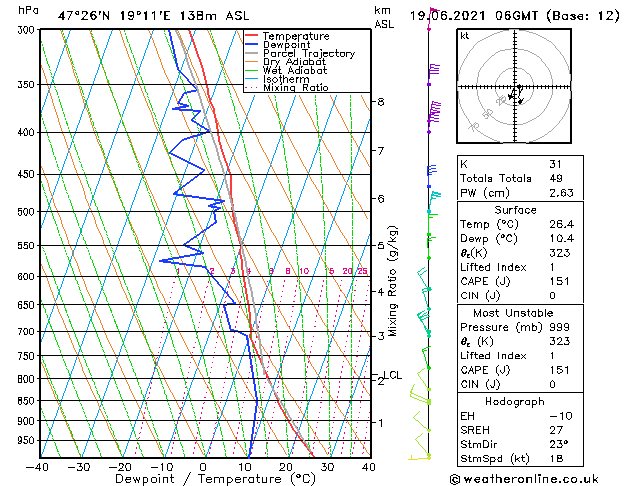Click the 300 pressure level label
This screenshot has width=629, height=486.
click(x=28, y=30)
